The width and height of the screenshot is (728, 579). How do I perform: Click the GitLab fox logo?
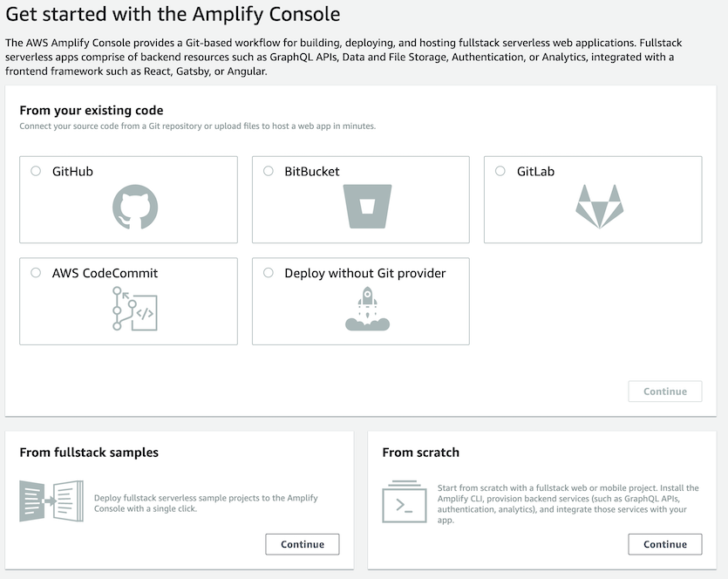coord(599,207)
